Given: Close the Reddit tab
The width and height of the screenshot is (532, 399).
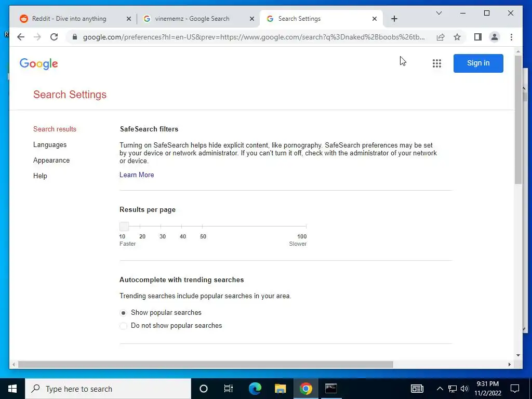Looking at the screenshot, I should pos(129,19).
